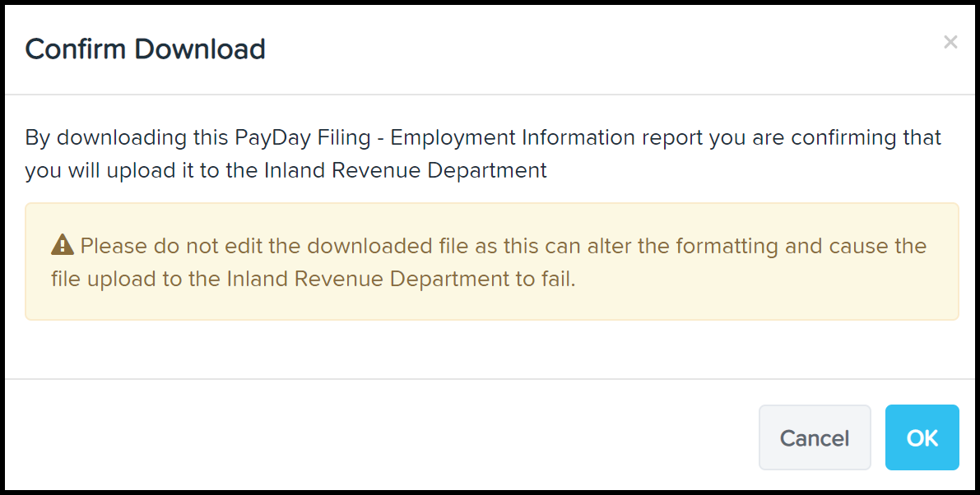Close the Confirm Download dialog with X

coord(950,42)
